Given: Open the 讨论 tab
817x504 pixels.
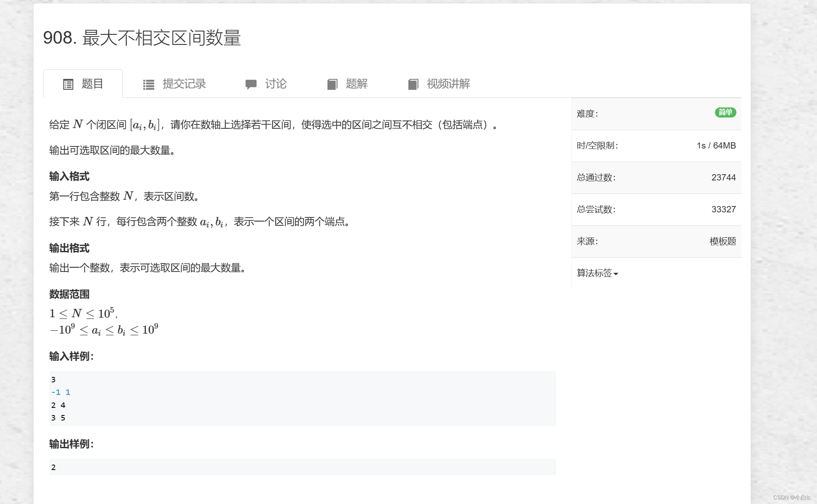Looking at the screenshot, I should [x=276, y=84].
